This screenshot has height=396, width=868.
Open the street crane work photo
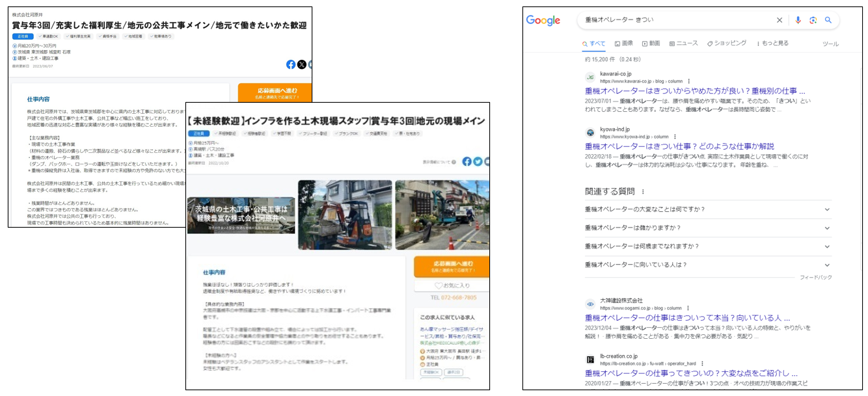coord(442,214)
